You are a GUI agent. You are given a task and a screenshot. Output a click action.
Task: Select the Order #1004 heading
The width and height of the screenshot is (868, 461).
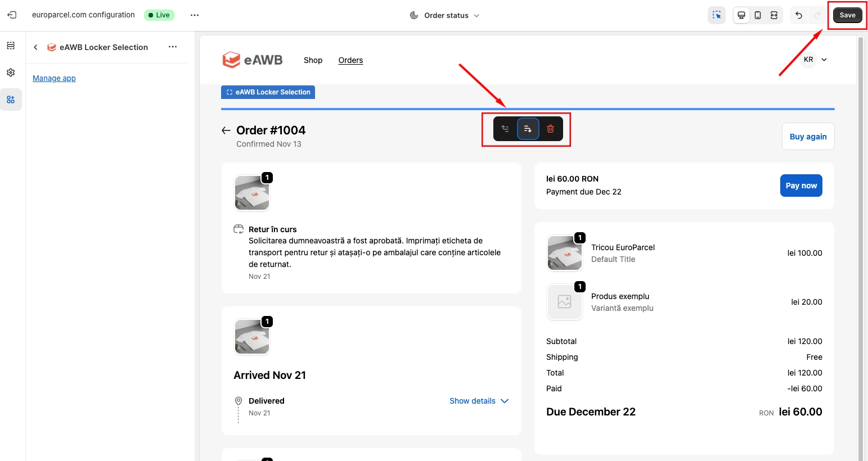point(271,130)
